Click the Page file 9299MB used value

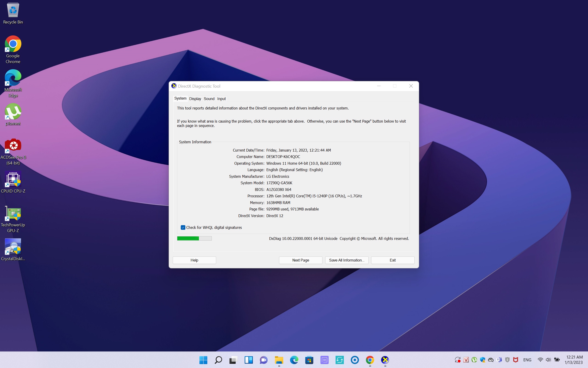click(x=293, y=209)
